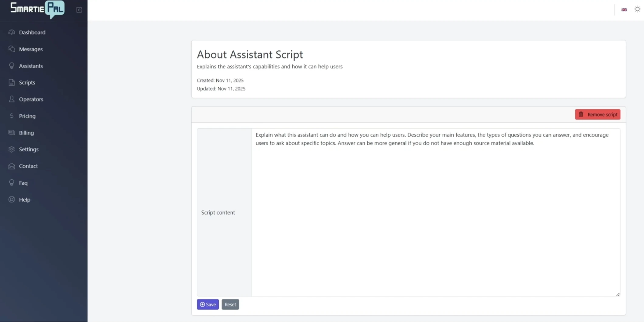Click the Messages chat bubble icon
The width and height of the screenshot is (644, 322).
(12, 49)
